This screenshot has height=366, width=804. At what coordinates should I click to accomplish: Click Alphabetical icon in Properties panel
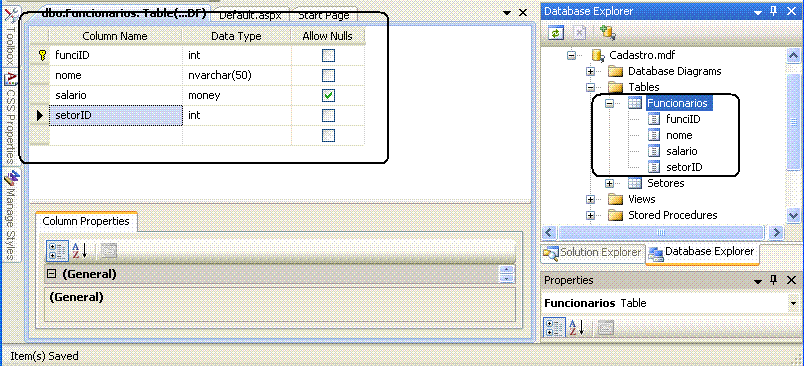(x=576, y=327)
